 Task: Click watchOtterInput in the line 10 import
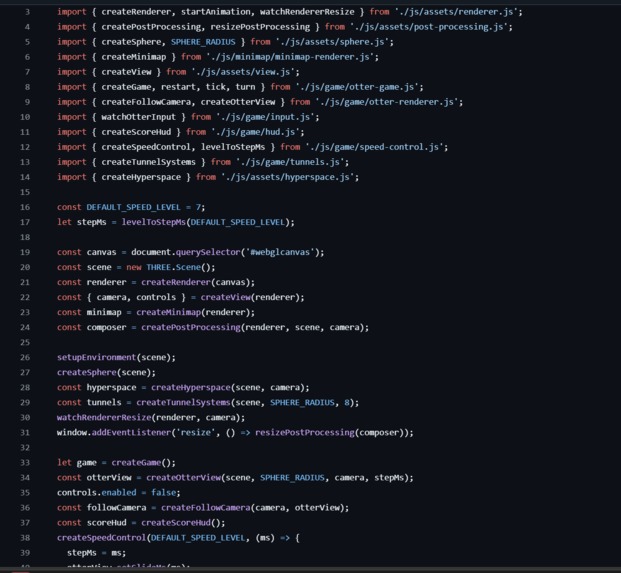pos(139,117)
